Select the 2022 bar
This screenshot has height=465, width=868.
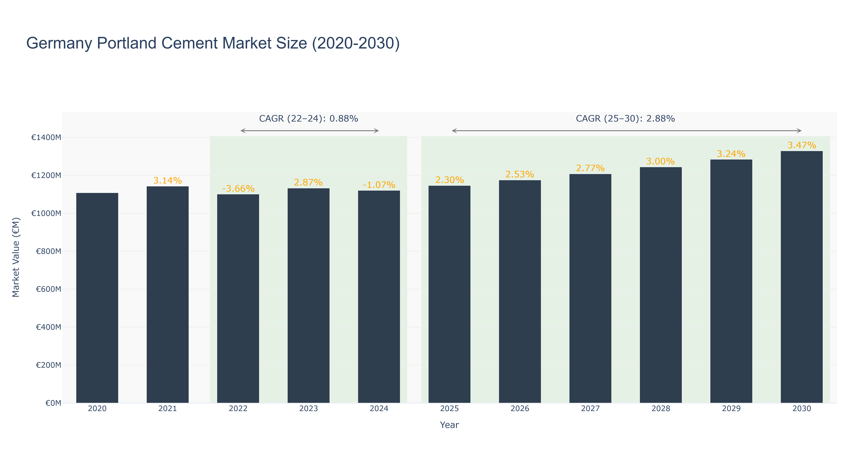(x=238, y=299)
